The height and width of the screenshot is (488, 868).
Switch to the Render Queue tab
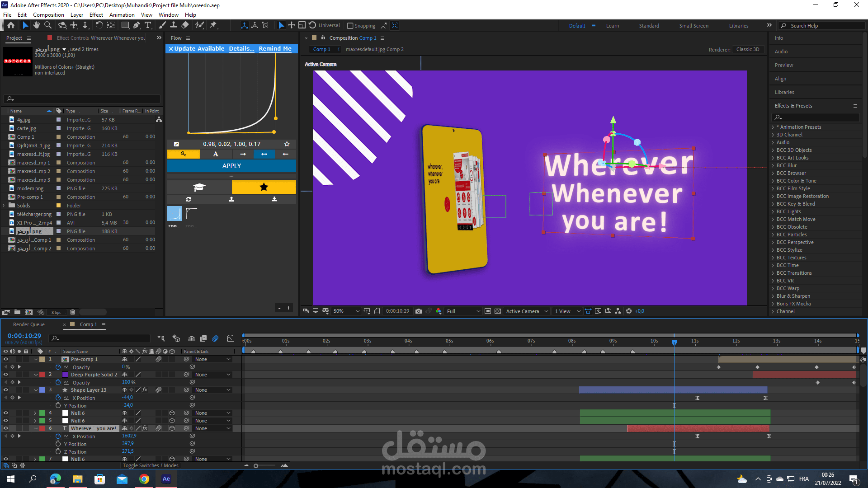[x=29, y=324]
